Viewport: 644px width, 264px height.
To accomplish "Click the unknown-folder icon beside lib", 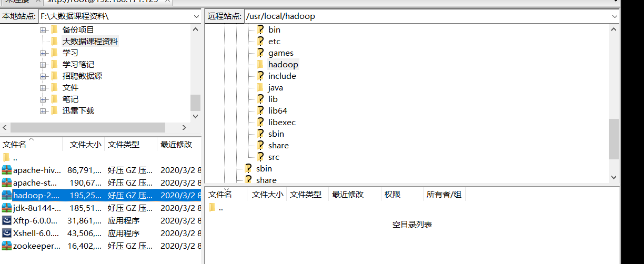I will pyautogui.click(x=260, y=99).
